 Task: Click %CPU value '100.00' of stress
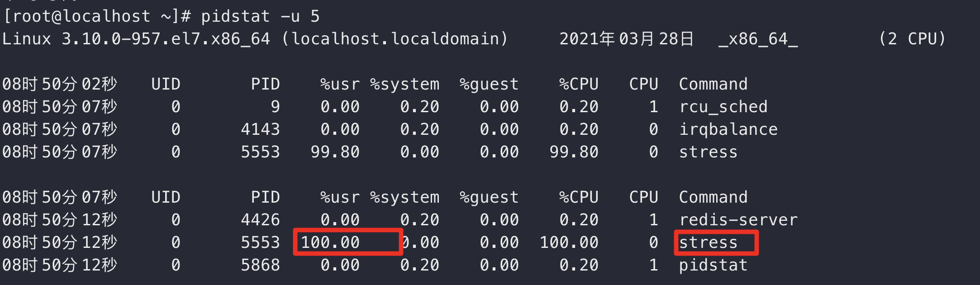click(569, 243)
